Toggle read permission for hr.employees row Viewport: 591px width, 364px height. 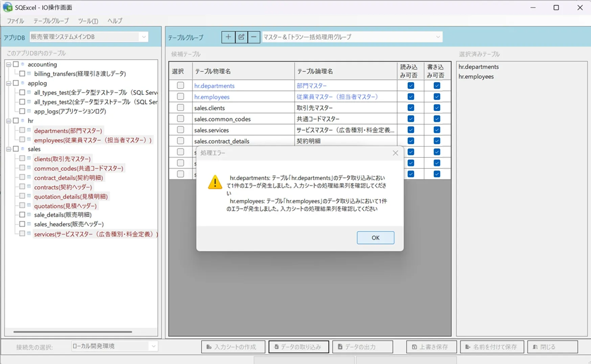tap(411, 97)
